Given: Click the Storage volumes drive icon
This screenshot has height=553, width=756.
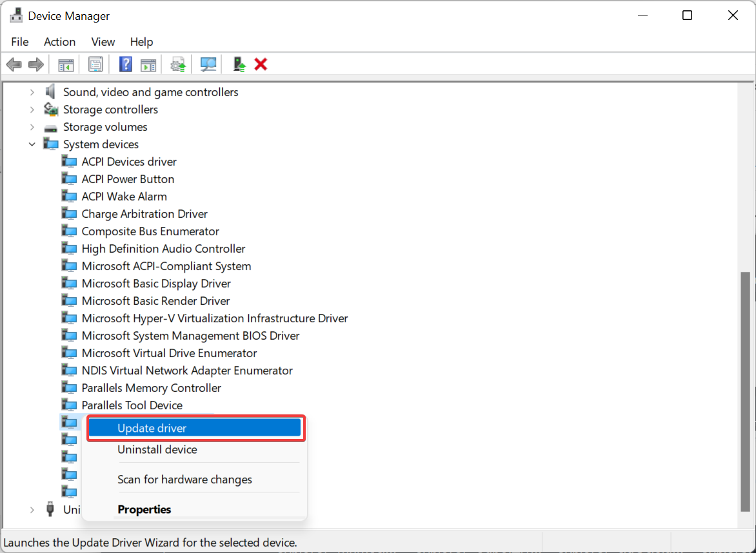Looking at the screenshot, I should (50, 128).
